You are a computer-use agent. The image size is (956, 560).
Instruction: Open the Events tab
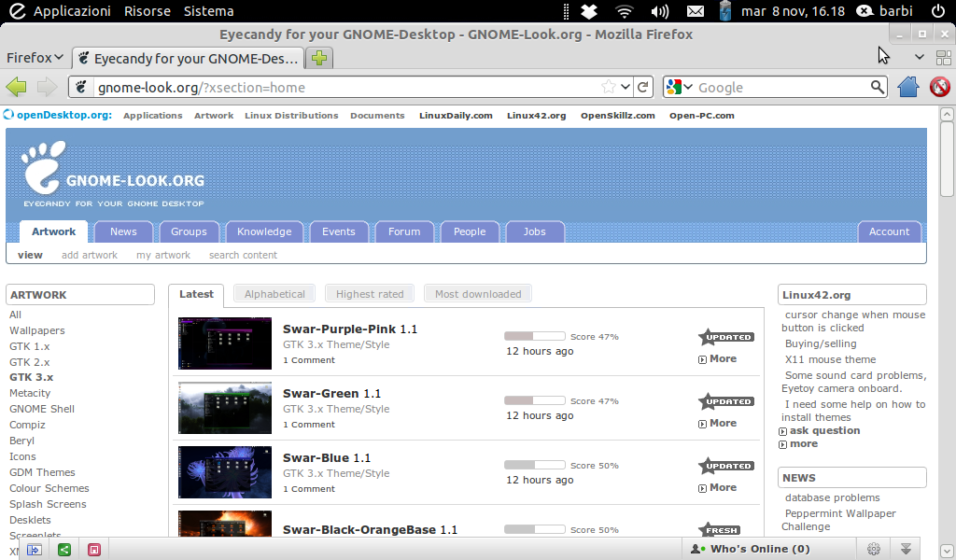pos(338,231)
